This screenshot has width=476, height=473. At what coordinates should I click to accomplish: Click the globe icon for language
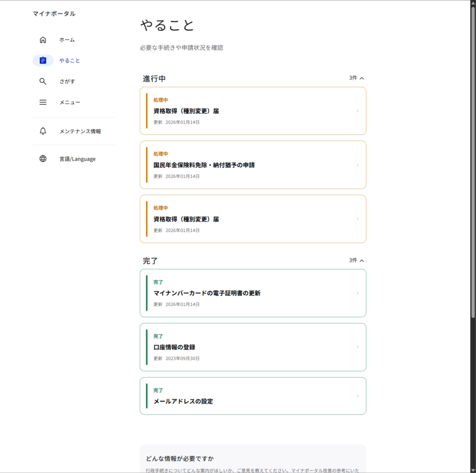tap(43, 159)
